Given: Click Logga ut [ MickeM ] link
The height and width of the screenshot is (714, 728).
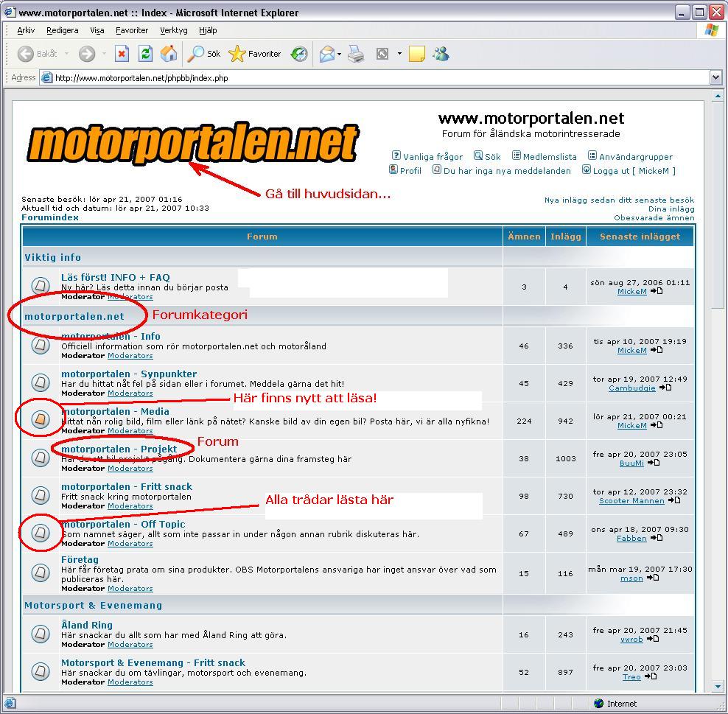Looking at the screenshot, I should pyautogui.click(x=634, y=171).
